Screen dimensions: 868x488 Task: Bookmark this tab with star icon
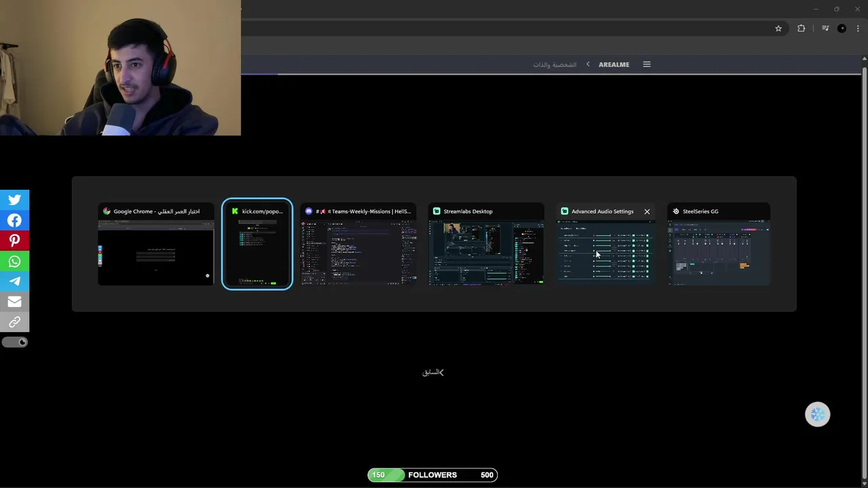pos(778,28)
